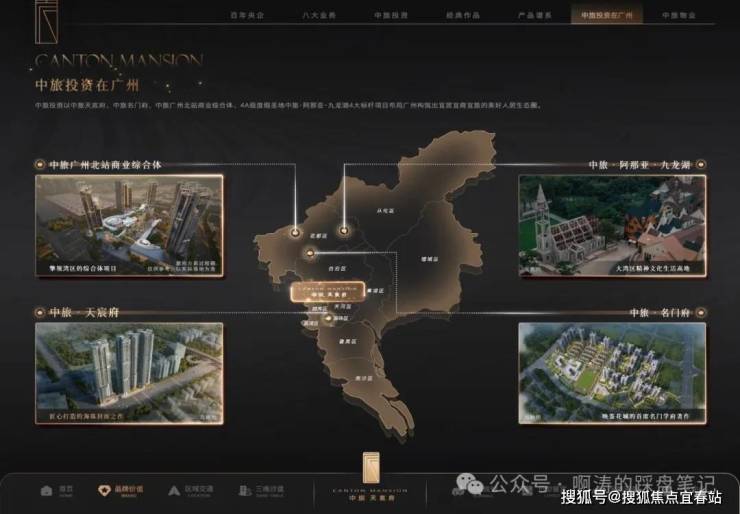Select the 中旅投资 tab
The image size is (740, 514).
click(391, 15)
